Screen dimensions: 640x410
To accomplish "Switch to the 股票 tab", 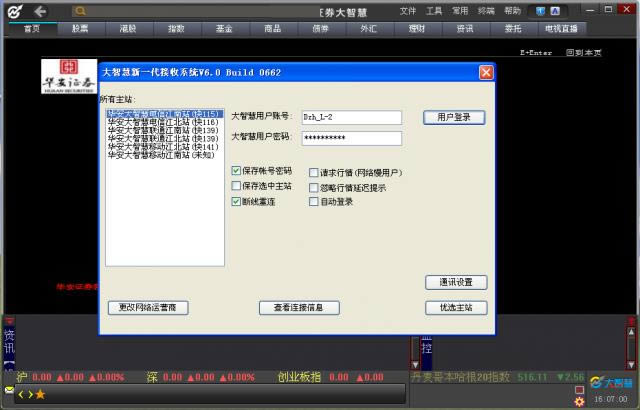I will tap(80, 29).
